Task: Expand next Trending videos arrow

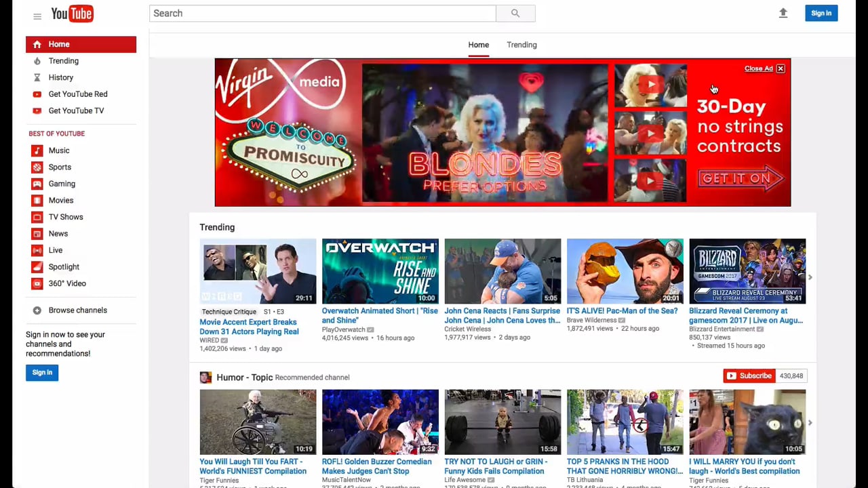Action: 810,277
